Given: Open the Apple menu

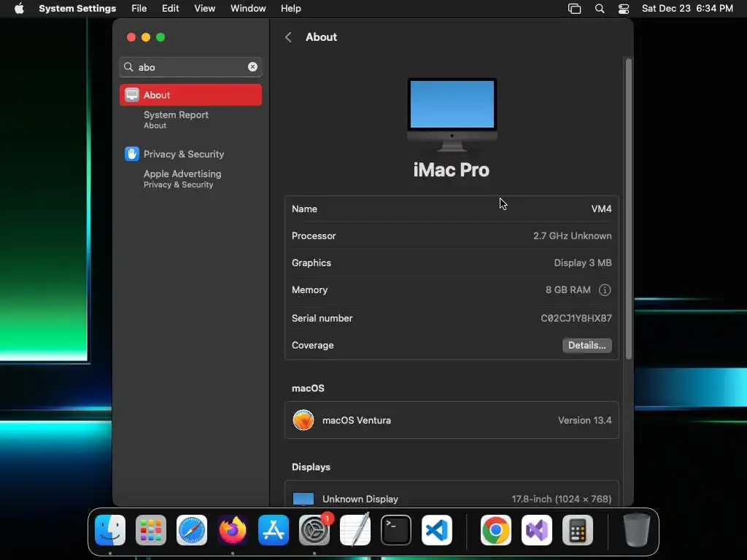Looking at the screenshot, I should coord(19,9).
